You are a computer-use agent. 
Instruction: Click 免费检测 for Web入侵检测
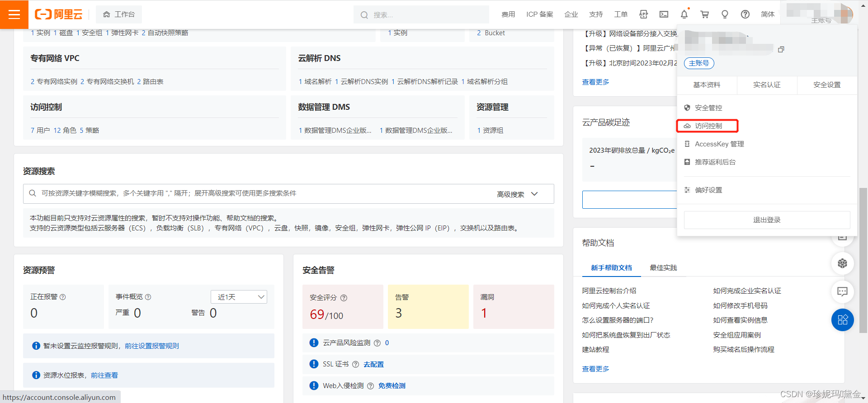tap(392, 386)
